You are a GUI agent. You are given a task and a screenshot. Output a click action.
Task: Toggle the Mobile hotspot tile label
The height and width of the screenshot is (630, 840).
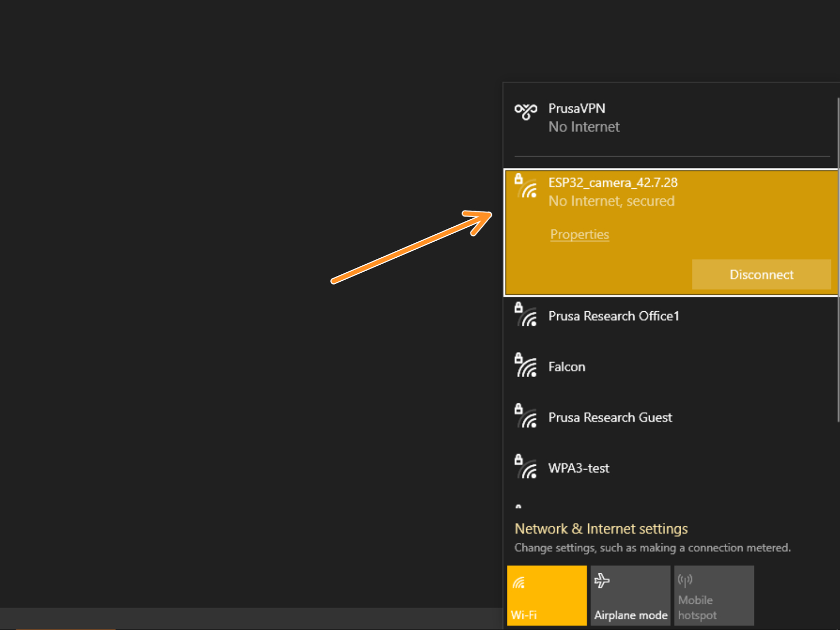click(697, 608)
